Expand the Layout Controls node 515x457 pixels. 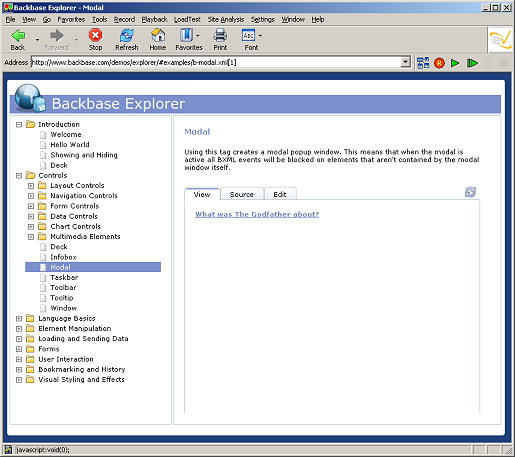(31, 186)
